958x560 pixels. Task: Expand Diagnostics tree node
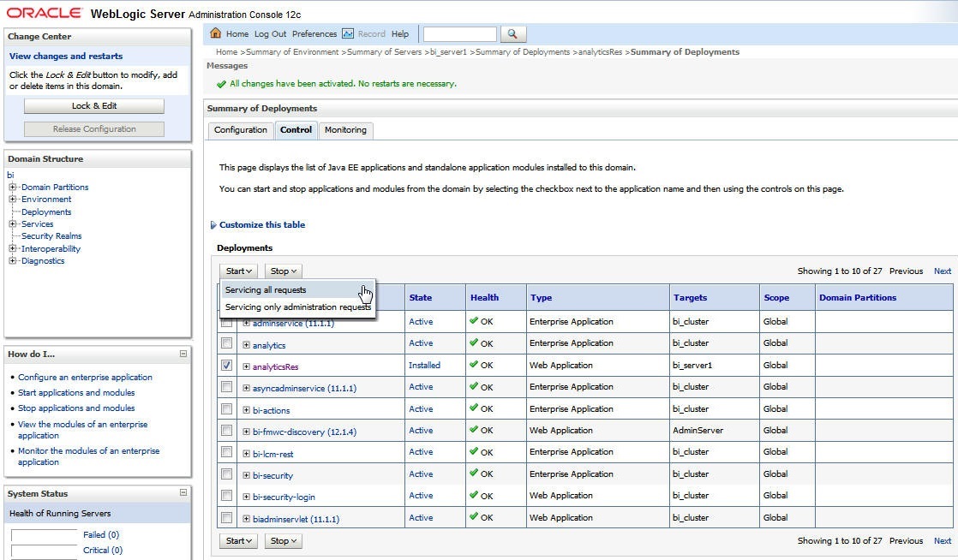tap(12, 261)
